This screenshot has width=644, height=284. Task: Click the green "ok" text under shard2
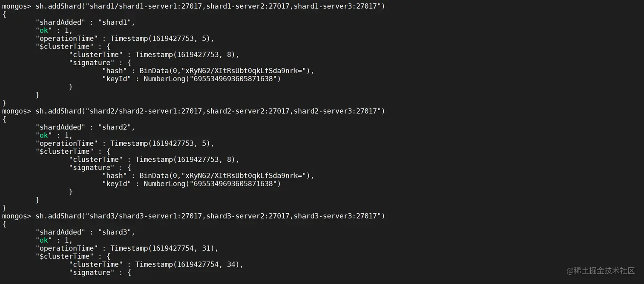[x=44, y=135]
